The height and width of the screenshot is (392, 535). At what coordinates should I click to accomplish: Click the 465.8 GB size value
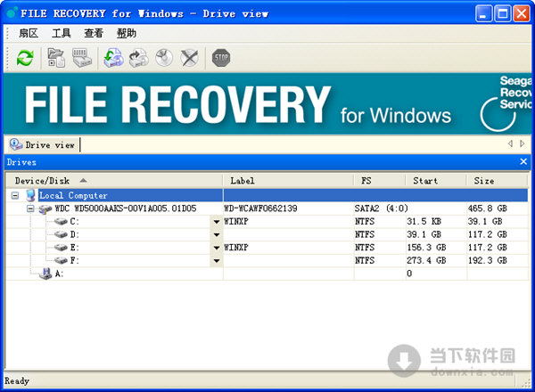click(487, 208)
